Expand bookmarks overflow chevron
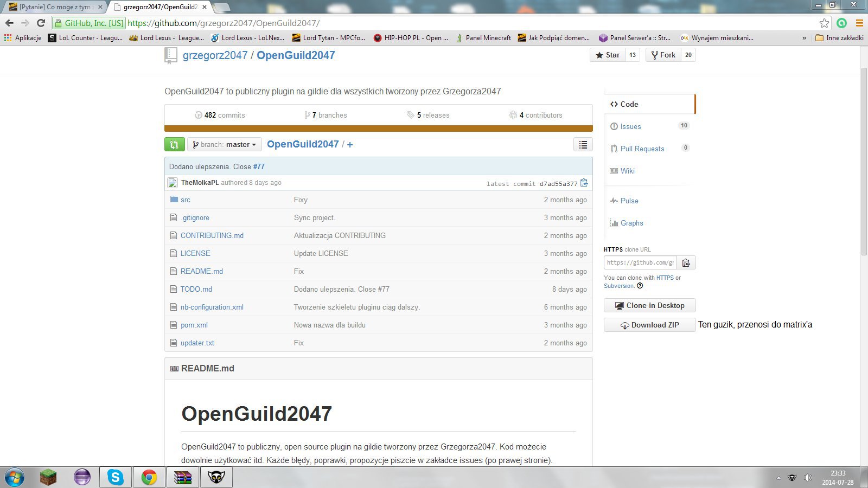The image size is (868, 488). coord(804,38)
